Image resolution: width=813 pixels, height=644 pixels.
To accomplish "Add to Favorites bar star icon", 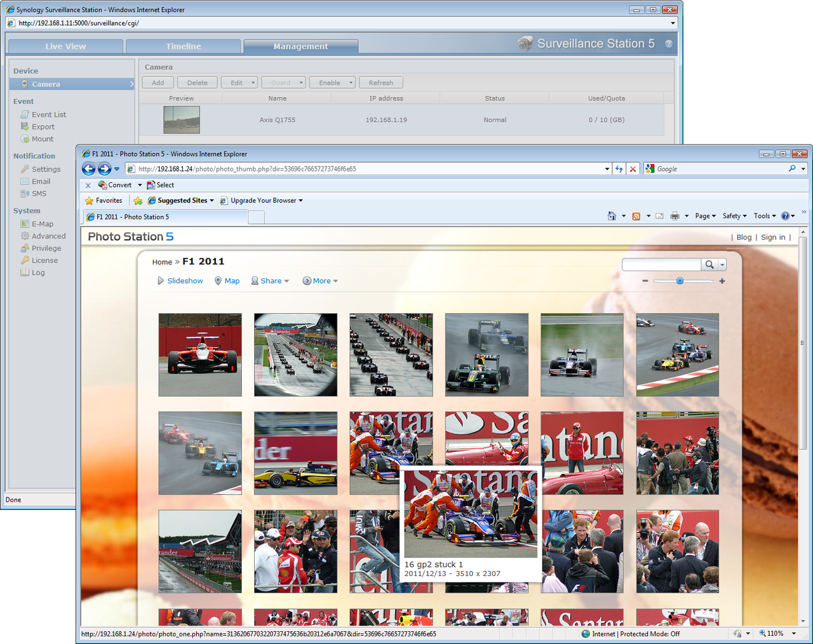I will (138, 201).
